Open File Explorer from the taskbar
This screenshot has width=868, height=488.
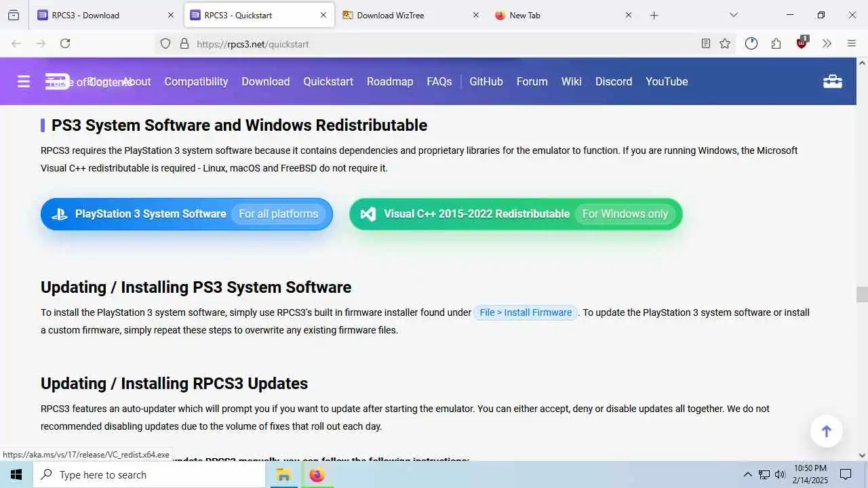(x=283, y=474)
